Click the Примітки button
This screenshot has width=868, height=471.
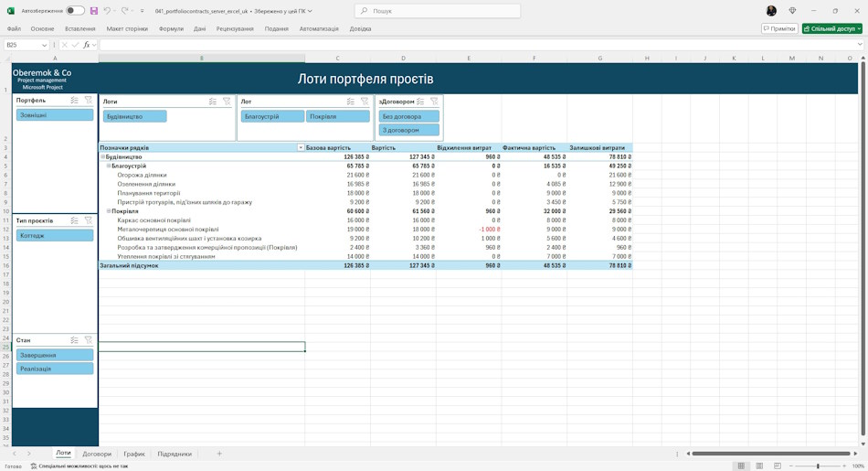click(x=779, y=29)
